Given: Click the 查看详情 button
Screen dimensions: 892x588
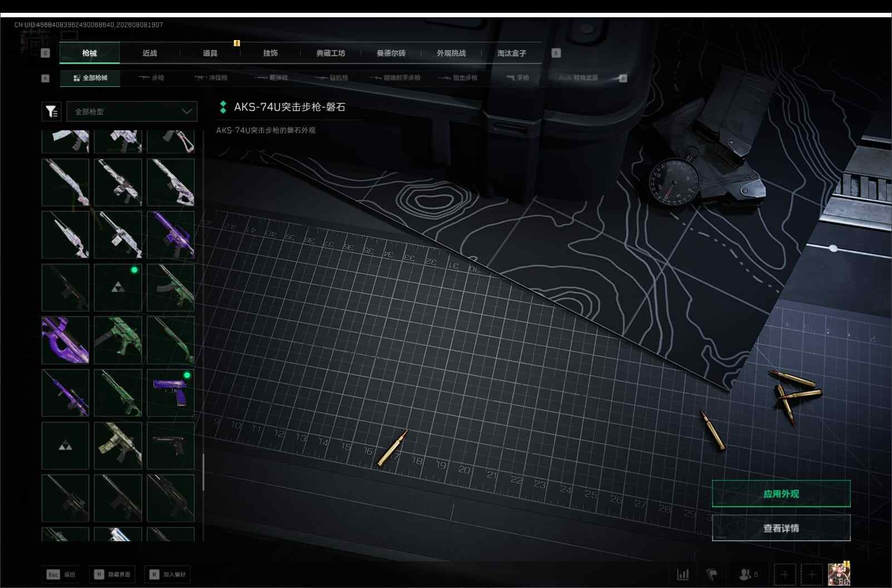Looking at the screenshot, I should click(781, 528).
